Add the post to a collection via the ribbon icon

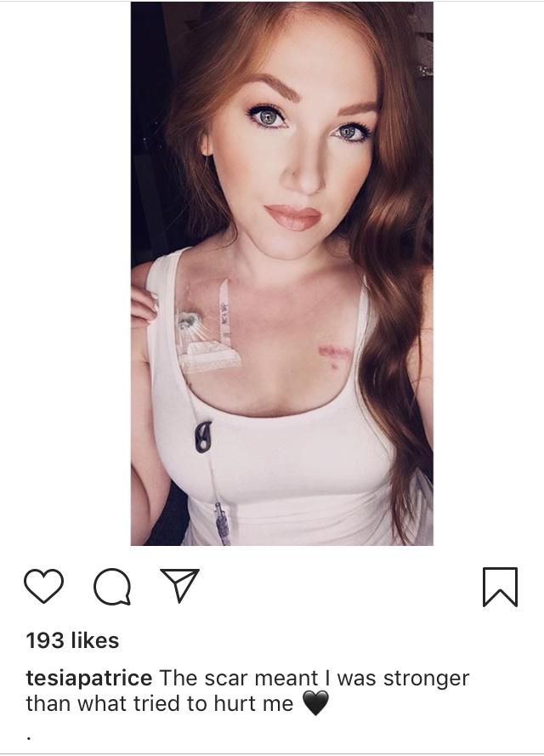(x=500, y=587)
